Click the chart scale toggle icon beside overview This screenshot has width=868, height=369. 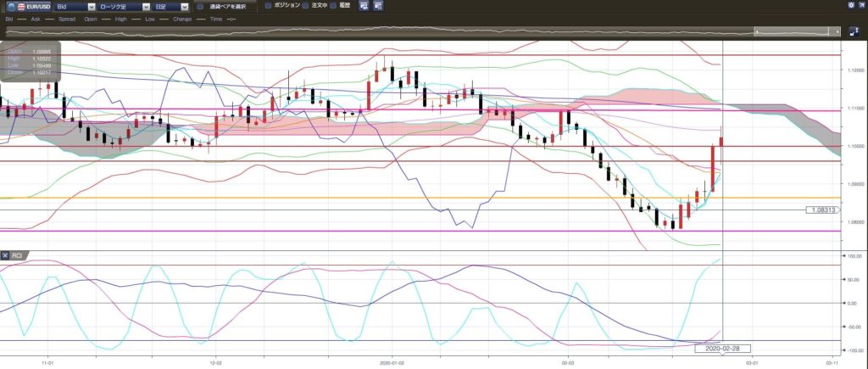(x=854, y=31)
